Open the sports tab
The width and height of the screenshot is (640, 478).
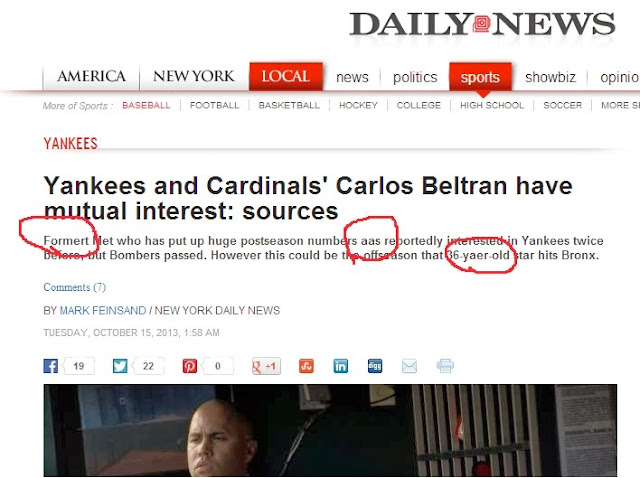click(x=480, y=77)
